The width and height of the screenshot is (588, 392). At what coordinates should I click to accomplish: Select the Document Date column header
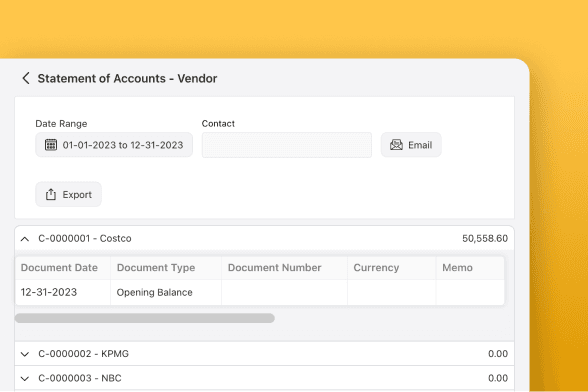[63, 268]
